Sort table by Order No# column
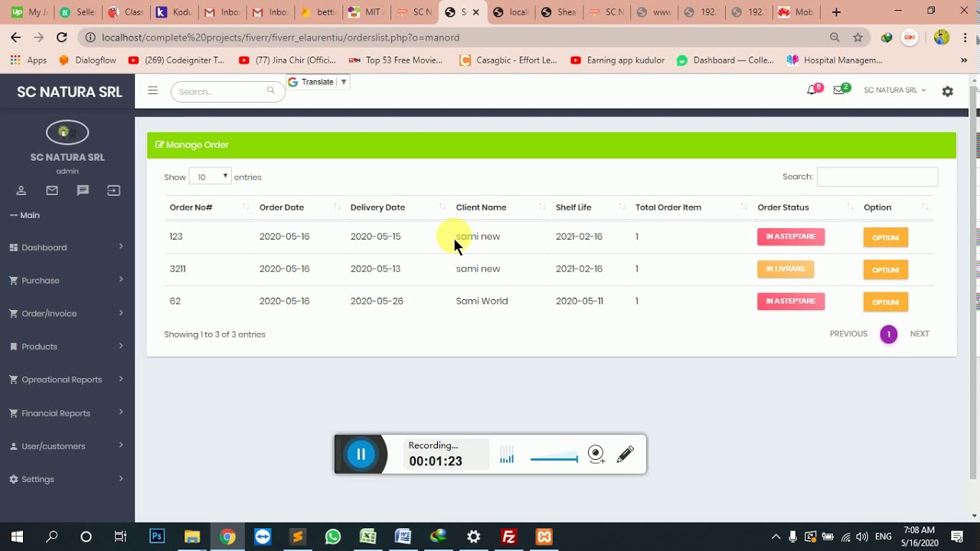This screenshot has height=551, width=980. [208, 207]
